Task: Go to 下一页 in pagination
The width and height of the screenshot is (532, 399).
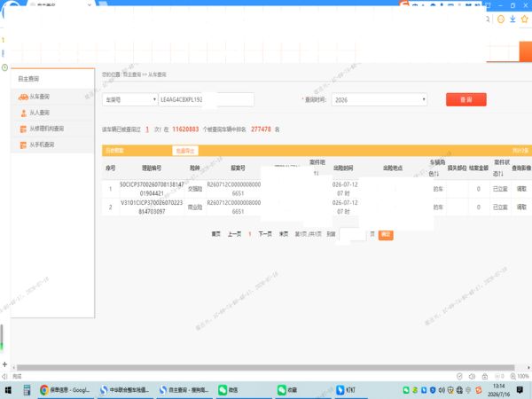Action: [x=265, y=234]
